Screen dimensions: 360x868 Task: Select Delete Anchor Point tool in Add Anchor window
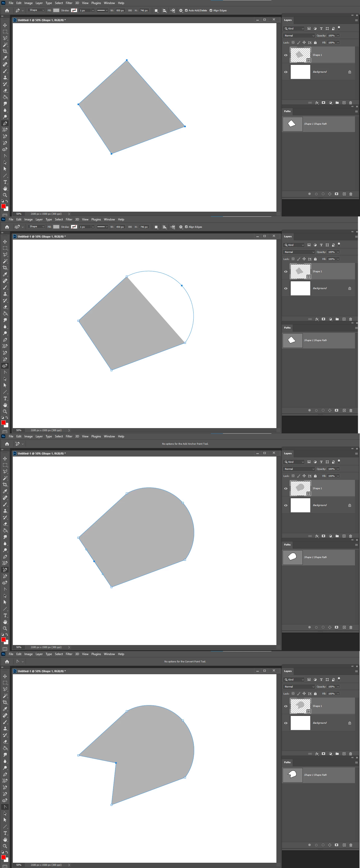tap(5, 576)
